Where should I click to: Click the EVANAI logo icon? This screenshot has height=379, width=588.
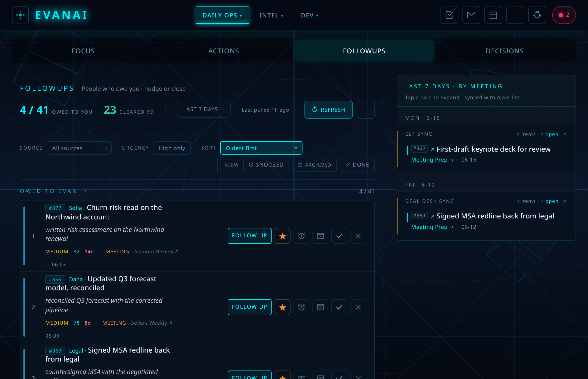click(20, 15)
